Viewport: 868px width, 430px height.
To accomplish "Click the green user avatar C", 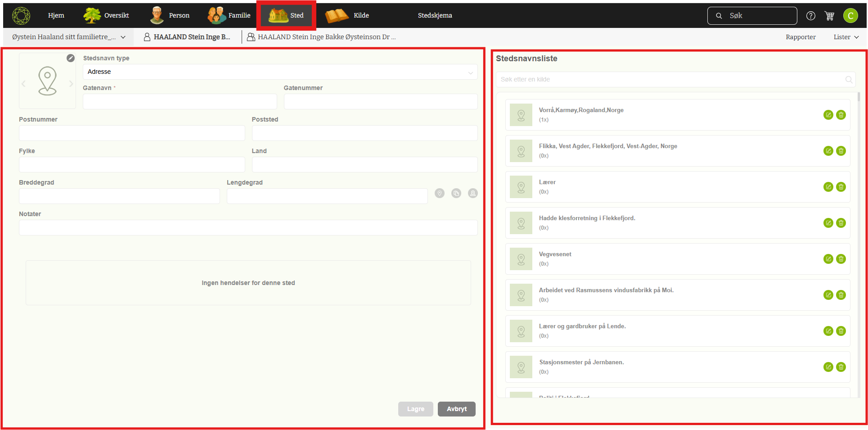I will 850,16.
